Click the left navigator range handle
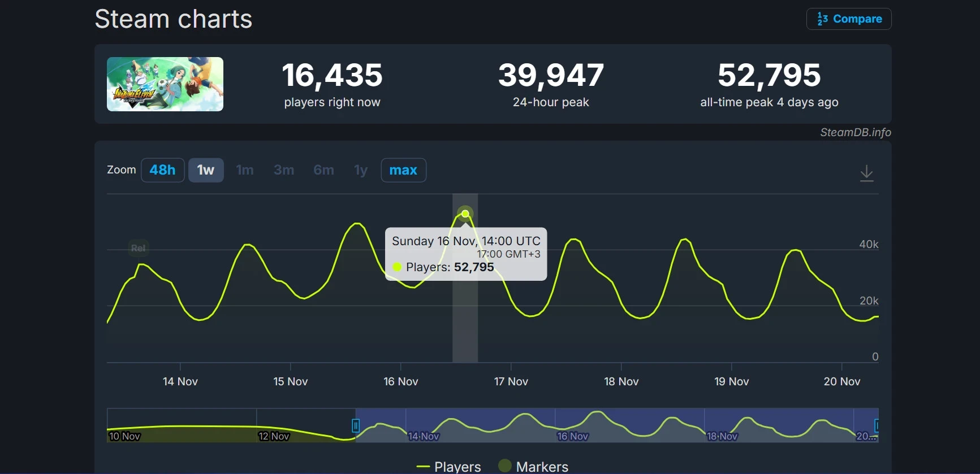Viewport: 980px width, 474px height. 356,425
